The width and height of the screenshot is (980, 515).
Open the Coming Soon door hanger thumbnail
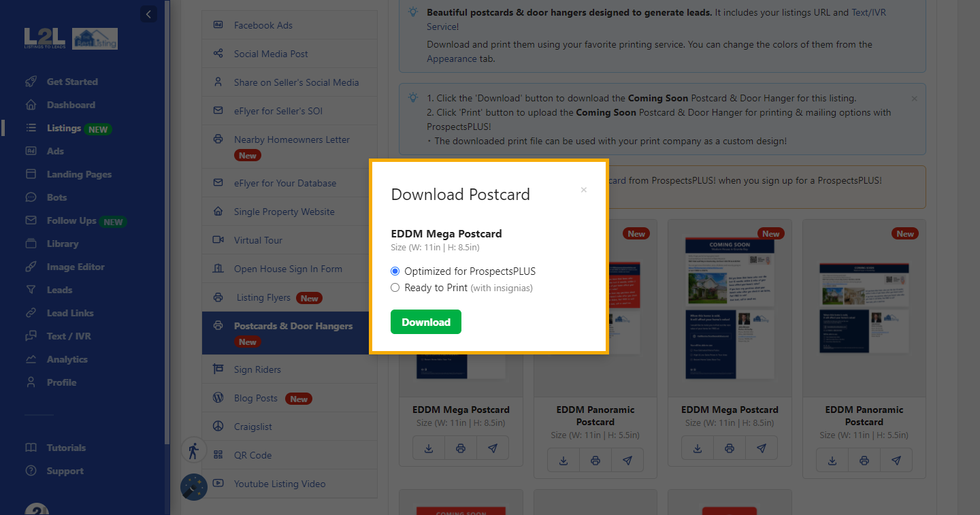coord(730,306)
